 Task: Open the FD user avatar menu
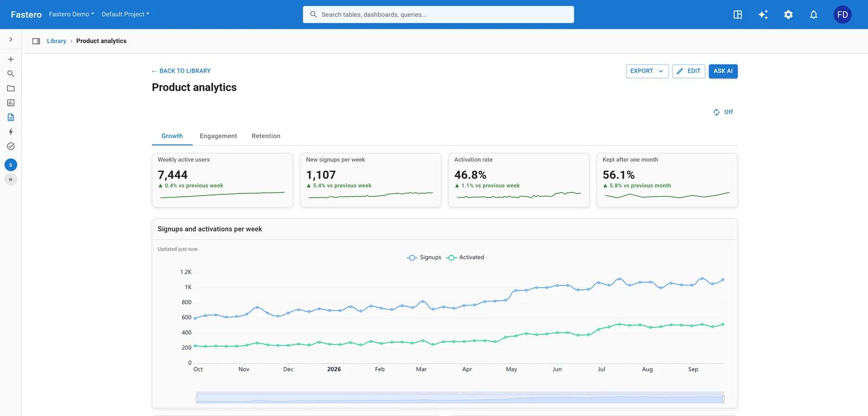843,15
